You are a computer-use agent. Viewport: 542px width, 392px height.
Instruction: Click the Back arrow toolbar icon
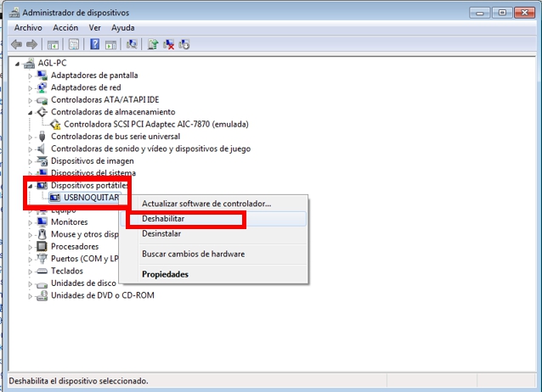15,44
